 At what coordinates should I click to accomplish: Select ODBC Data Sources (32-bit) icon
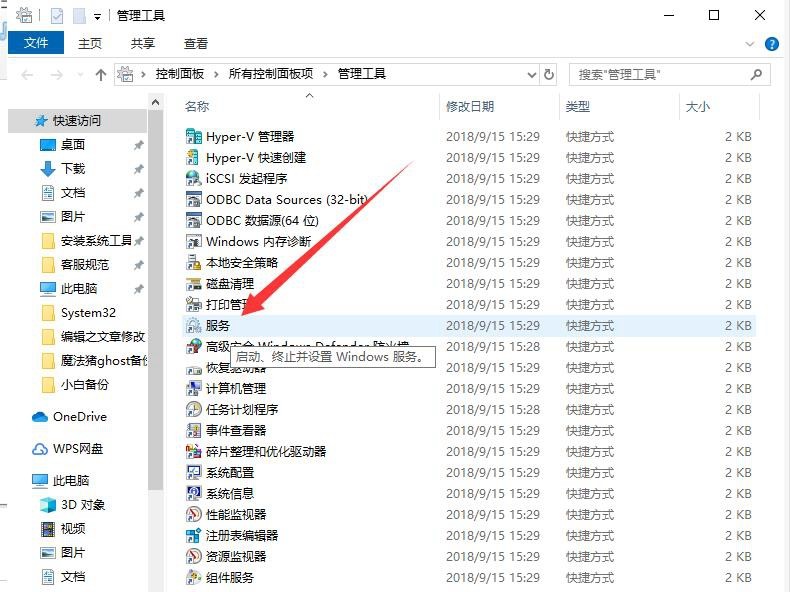194,200
